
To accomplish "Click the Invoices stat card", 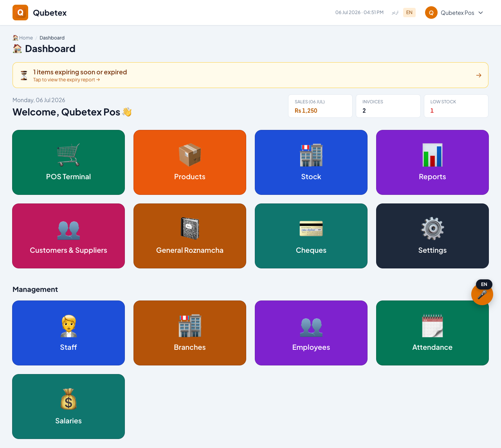I will click(388, 106).
